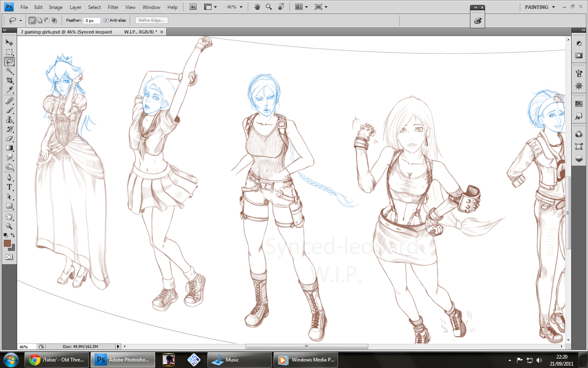The image size is (588, 368).
Task: Open the Brushes panel icon
Action: [x=579, y=74]
